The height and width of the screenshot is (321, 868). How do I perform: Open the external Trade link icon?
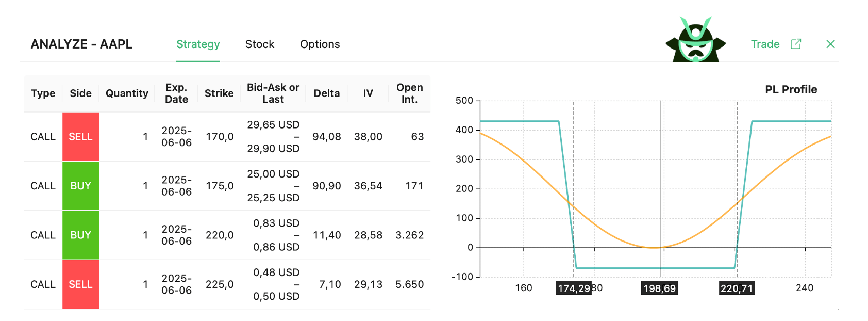tap(796, 44)
